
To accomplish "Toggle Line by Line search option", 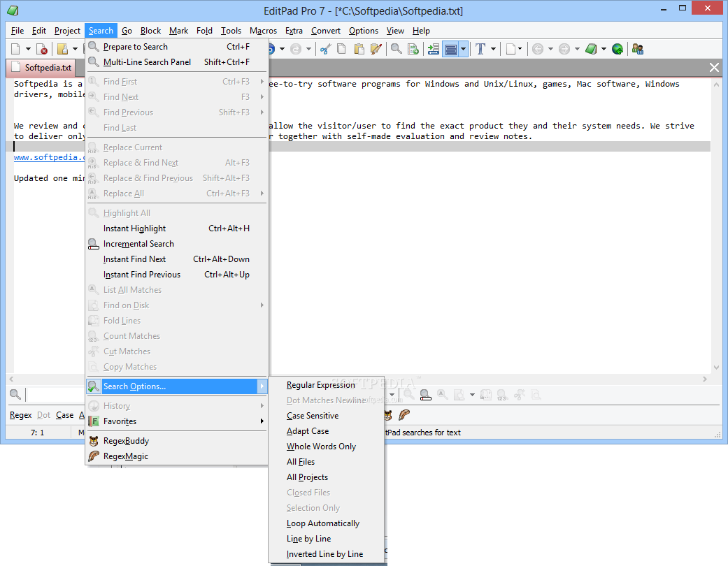I will click(308, 539).
